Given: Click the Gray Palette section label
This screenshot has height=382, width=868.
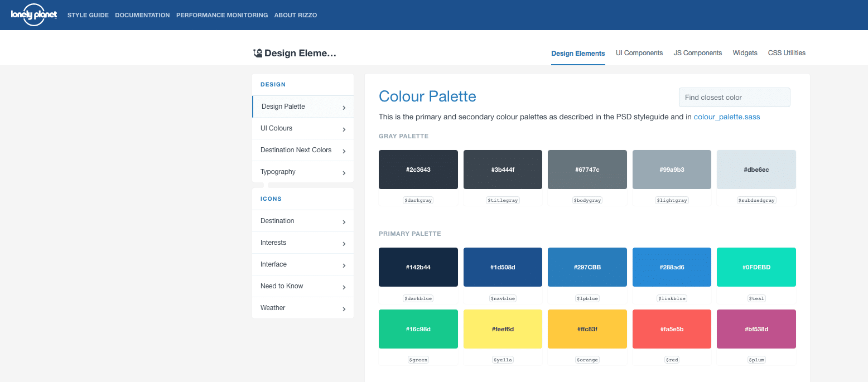Looking at the screenshot, I should [404, 136].
